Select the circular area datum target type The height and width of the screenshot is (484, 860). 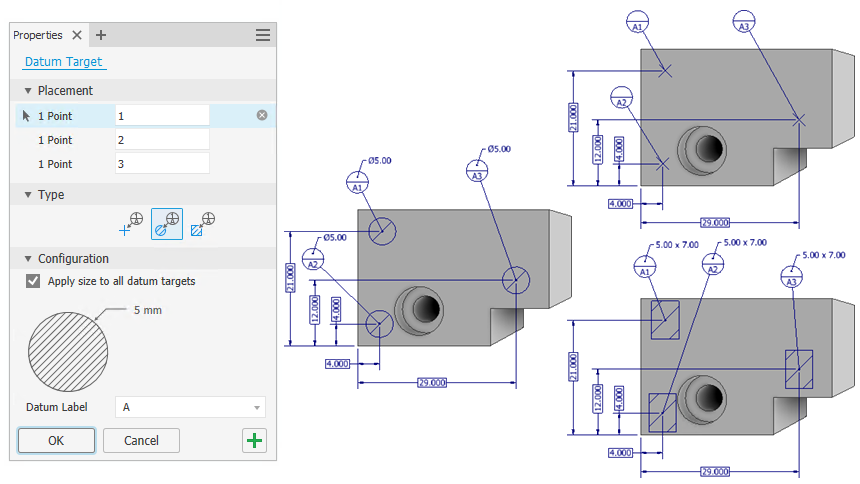167,224
